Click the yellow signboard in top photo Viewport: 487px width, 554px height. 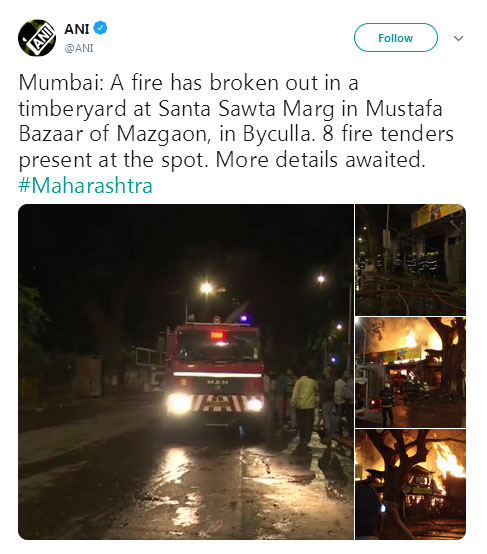[437, 214]
